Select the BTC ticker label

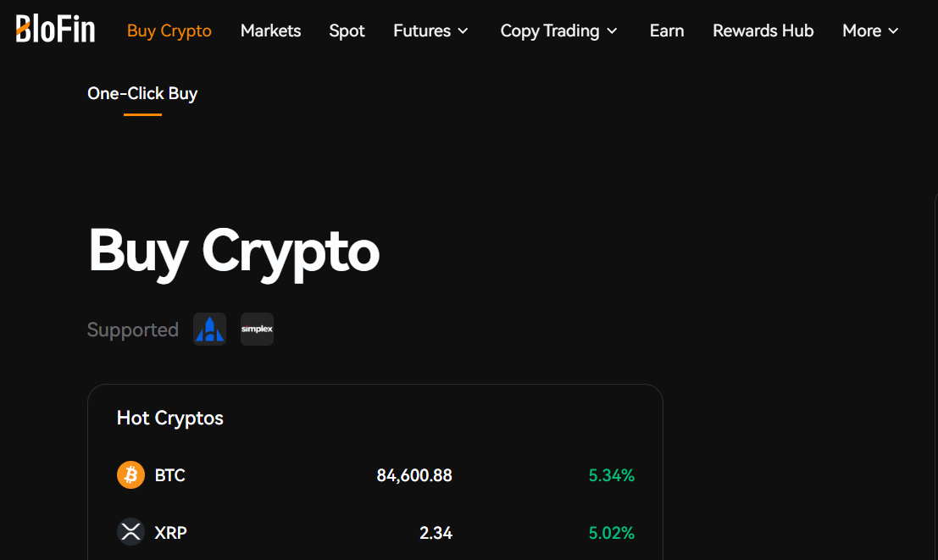pos(169,475)
